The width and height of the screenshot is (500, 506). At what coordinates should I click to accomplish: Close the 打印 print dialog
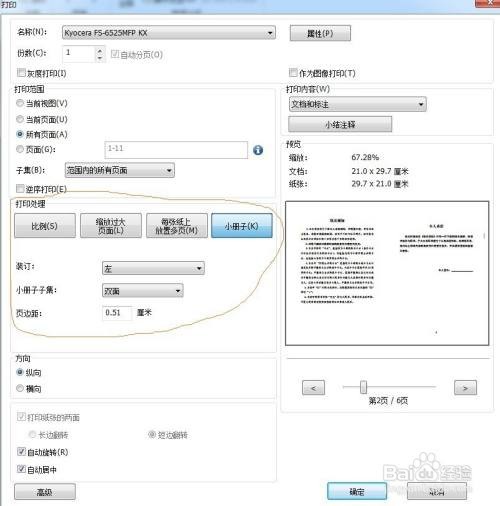pos(490,3)
